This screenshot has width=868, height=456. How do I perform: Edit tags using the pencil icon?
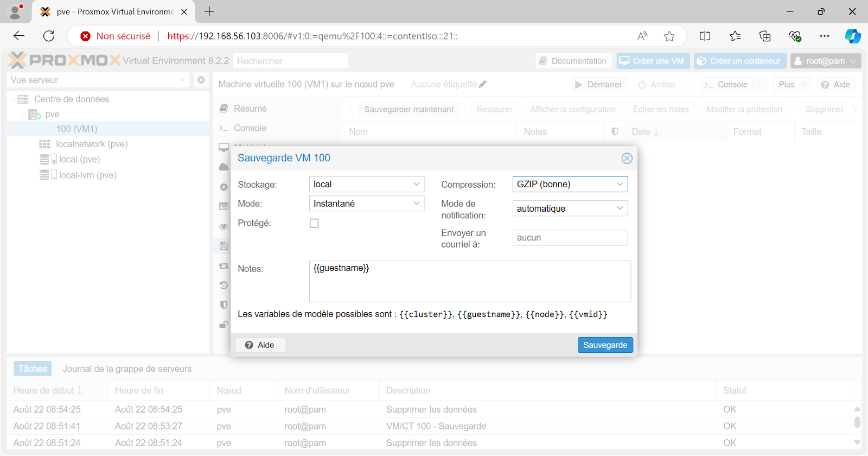483,84
